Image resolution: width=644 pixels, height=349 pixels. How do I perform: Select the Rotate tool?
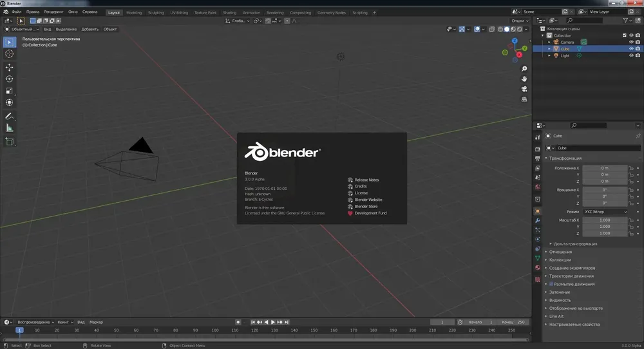point(10,79)
